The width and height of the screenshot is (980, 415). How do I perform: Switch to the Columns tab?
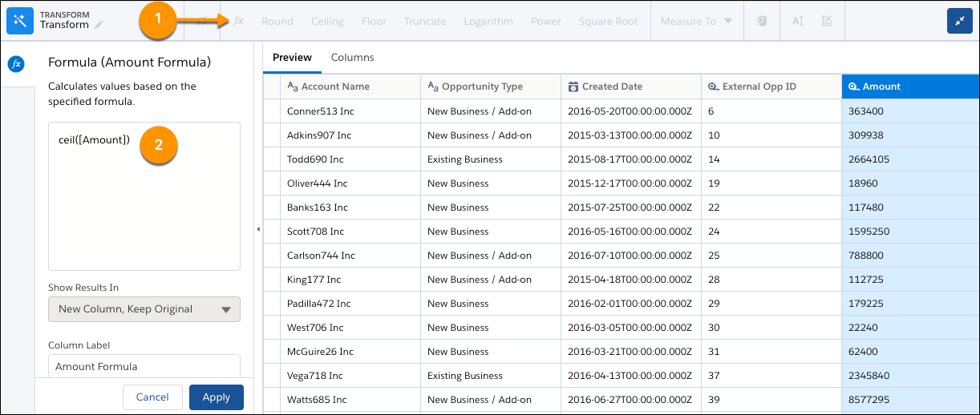coord(352,58)
